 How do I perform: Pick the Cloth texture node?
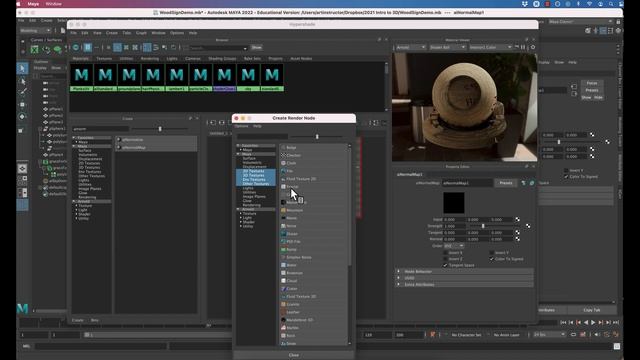click(x=313, y=163)
